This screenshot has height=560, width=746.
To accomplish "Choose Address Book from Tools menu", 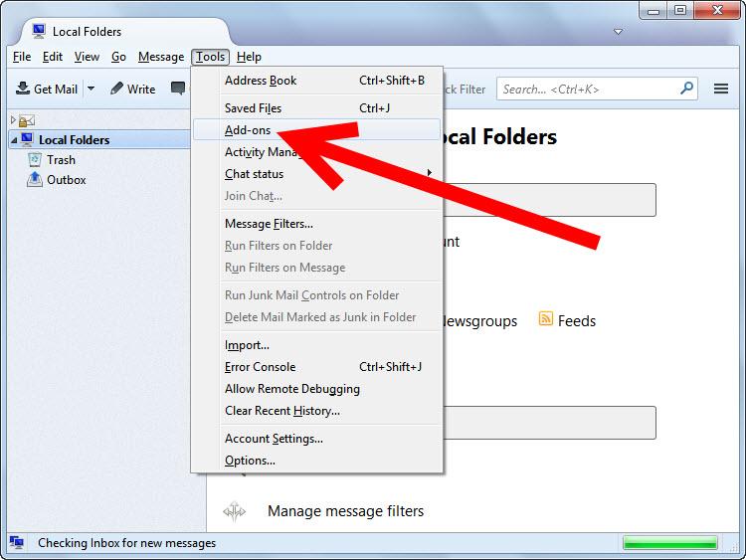I will tap(317, 81).
